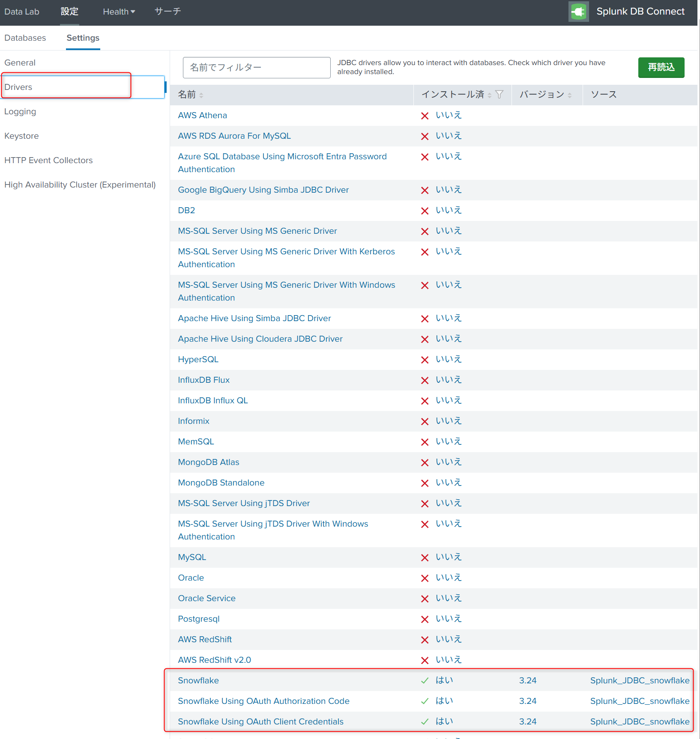Open HTTP Event Collectors settings
700x739 pixels.
tap(48, 160)
